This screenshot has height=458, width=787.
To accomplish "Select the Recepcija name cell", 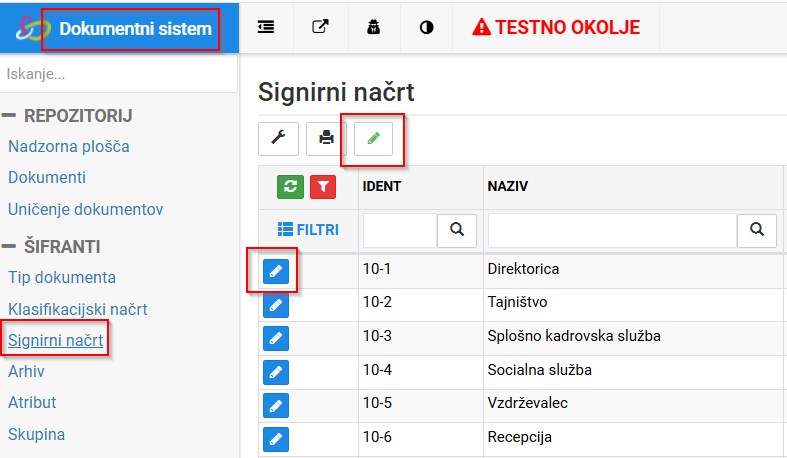I will [633, 439].
